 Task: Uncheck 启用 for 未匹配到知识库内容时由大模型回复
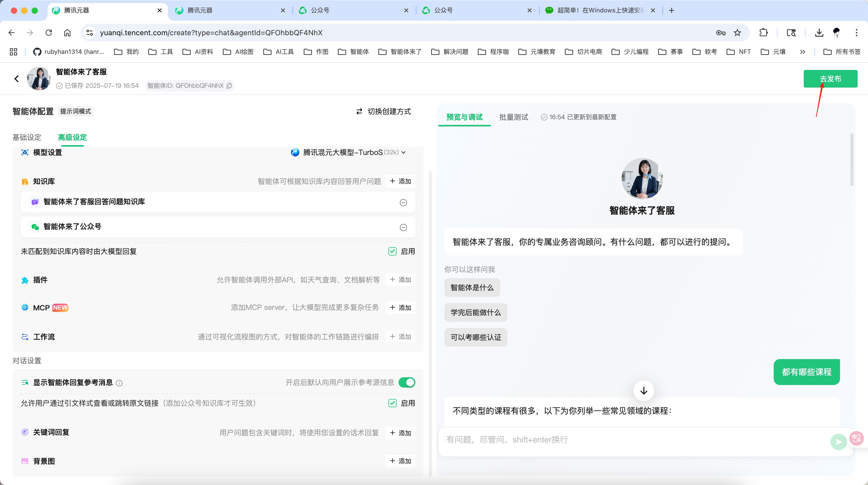(x=393, y=251)
